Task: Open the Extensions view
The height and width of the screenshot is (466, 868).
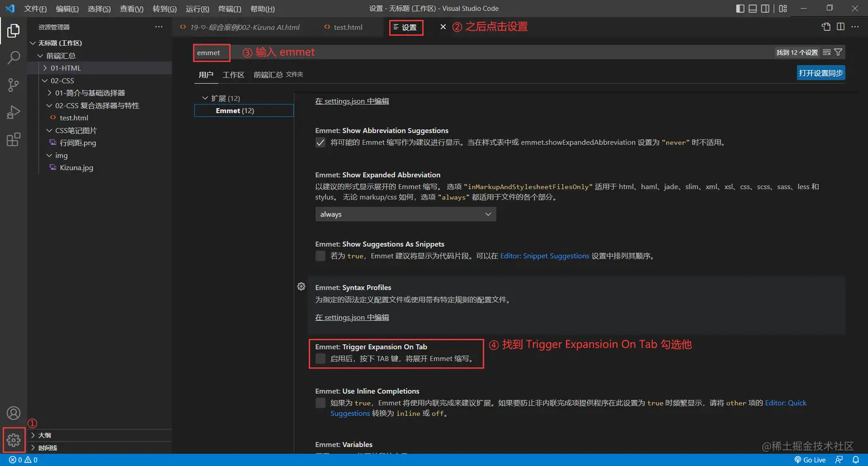Action: [x=13, y=140]
